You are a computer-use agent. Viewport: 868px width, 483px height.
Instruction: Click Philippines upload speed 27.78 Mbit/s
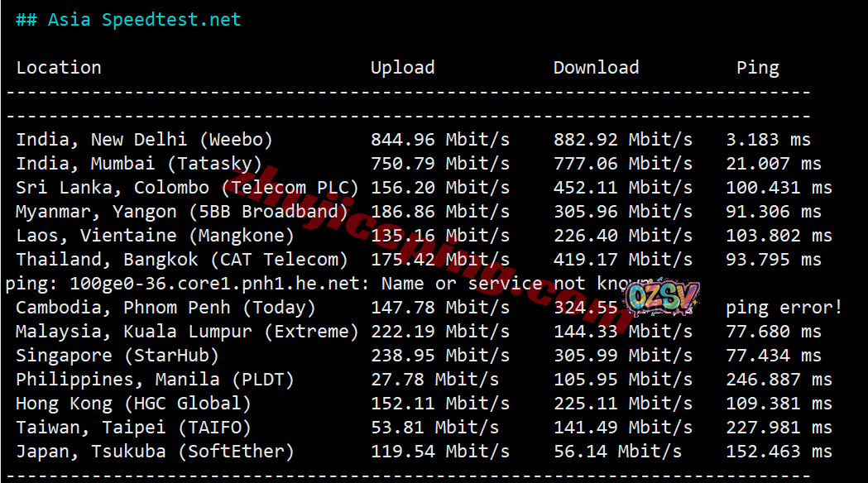click(434, 380)
